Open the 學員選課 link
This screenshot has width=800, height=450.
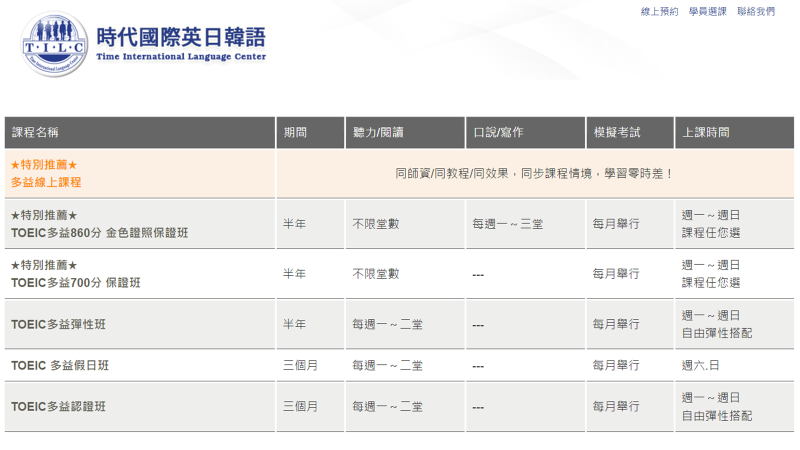tap(707, 12)
